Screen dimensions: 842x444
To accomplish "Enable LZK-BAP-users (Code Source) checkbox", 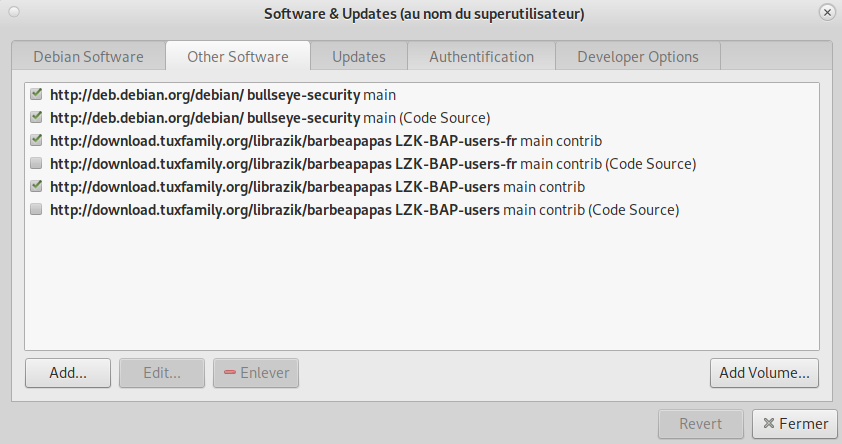I will pyautogui.click(x=36, y=210).
